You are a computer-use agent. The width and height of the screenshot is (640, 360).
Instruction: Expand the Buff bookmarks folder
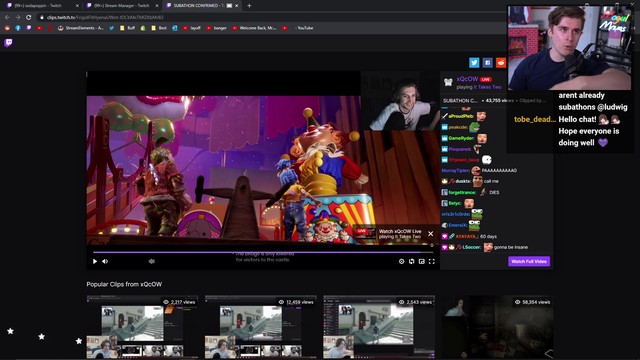click(127, 28)
